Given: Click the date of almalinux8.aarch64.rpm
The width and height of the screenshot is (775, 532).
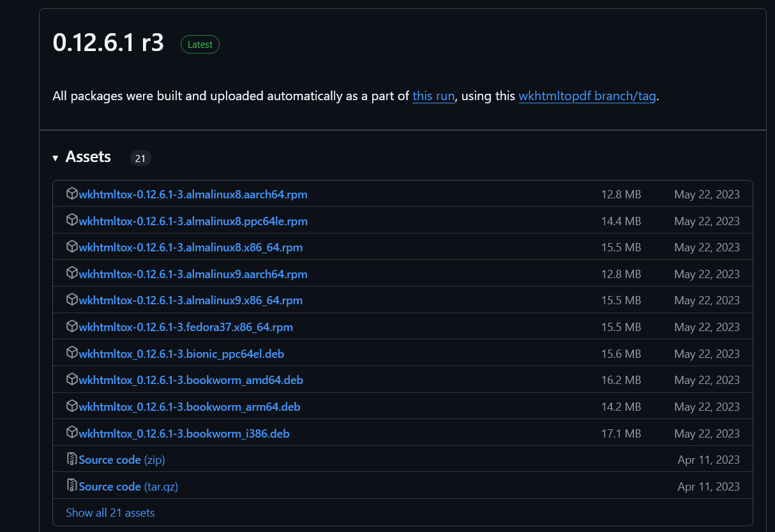Looking at the screenshot, I should (707, 195).
